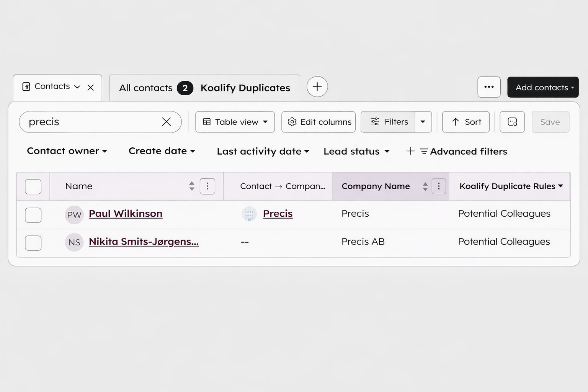Close the Contacts tab
This screenshot has width=588, height=392.
click(91, 88)
